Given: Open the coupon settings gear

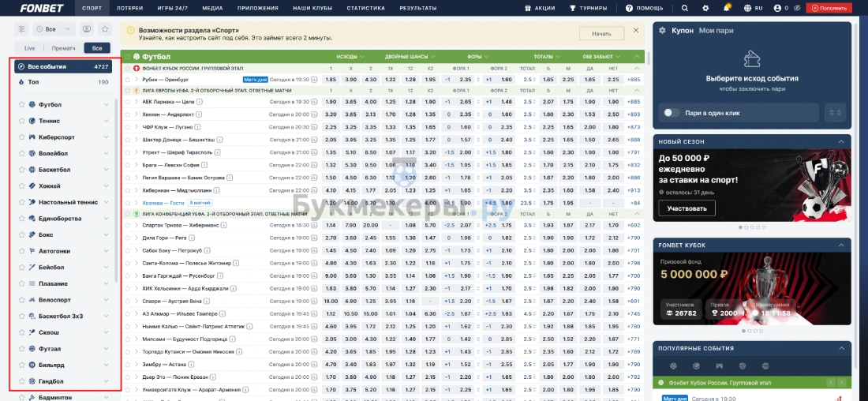Looking at the screenshot, I should click(x=662, y=31).
